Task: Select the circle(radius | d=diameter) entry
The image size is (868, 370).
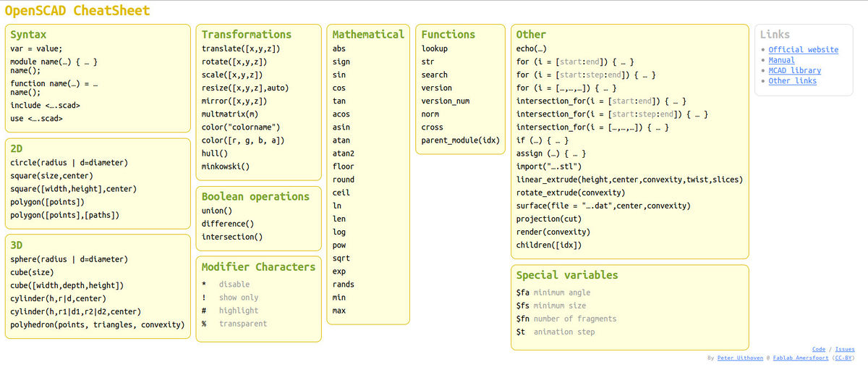Action: [69, 163]
